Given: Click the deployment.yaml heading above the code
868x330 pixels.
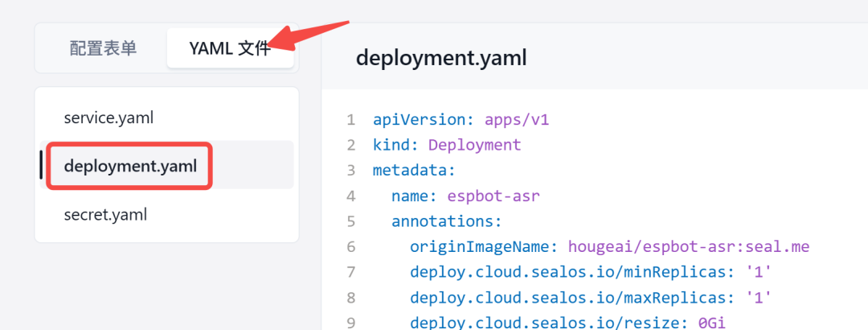Looking at the screenshot, I should (x=441, y=58).
